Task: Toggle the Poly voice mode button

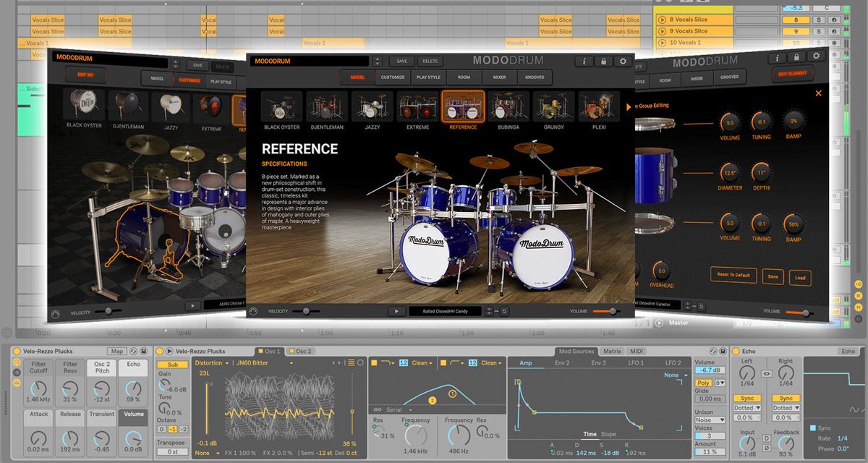Action: tap(703, 383)
